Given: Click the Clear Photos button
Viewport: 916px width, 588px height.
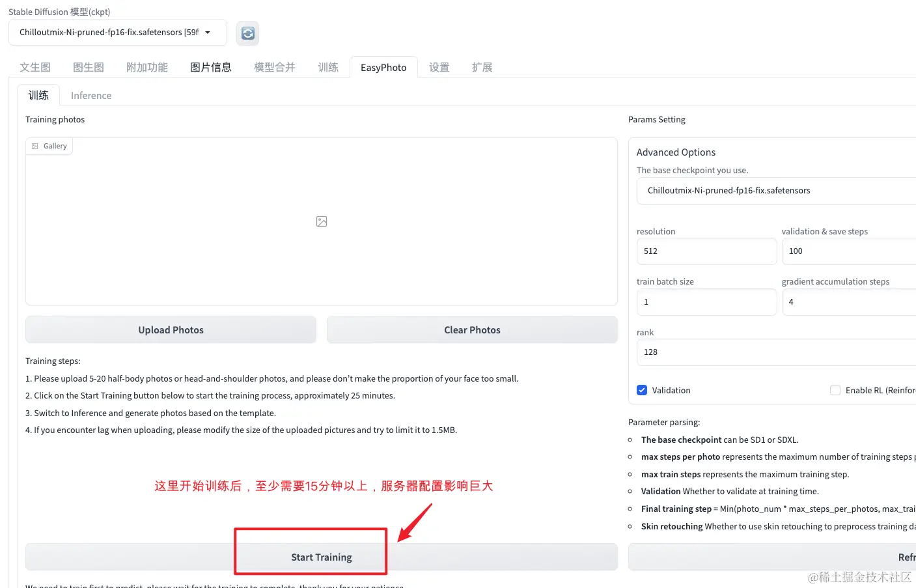Looking at the screenshot, I should point(472,330).
